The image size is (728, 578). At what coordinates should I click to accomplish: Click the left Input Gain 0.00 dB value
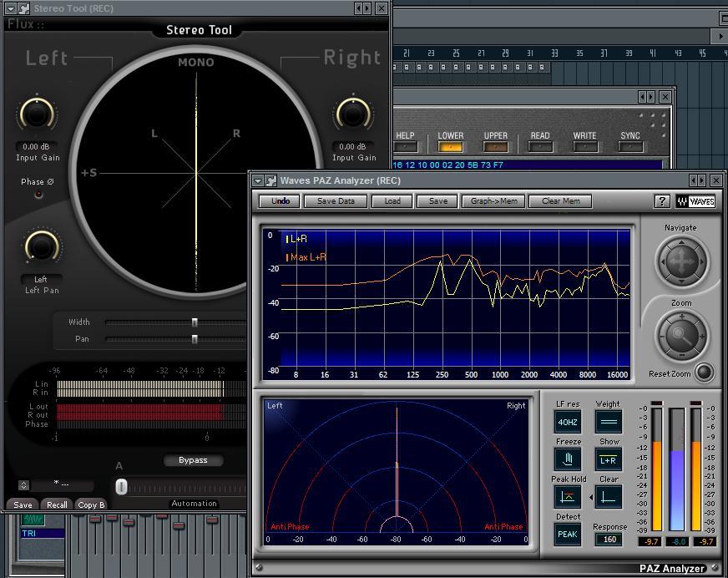(x=37, y=146)
